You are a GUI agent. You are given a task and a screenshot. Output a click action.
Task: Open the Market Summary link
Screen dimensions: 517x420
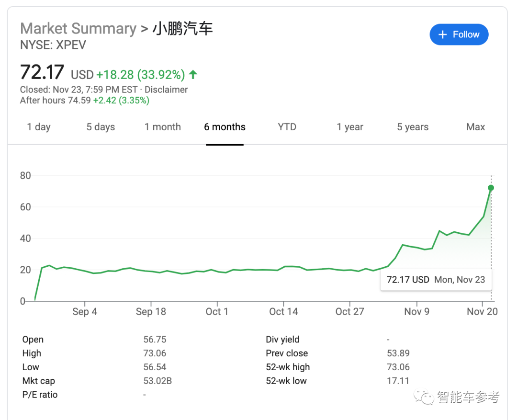tap(78, 28)
